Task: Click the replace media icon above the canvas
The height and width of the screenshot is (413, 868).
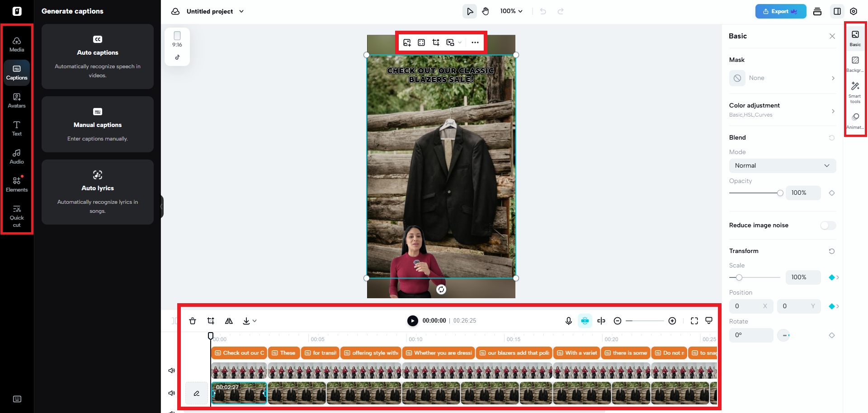Action: point(407,42)
